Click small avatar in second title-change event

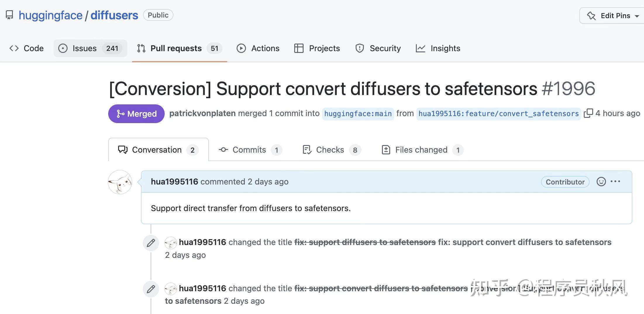click(171, 289)
